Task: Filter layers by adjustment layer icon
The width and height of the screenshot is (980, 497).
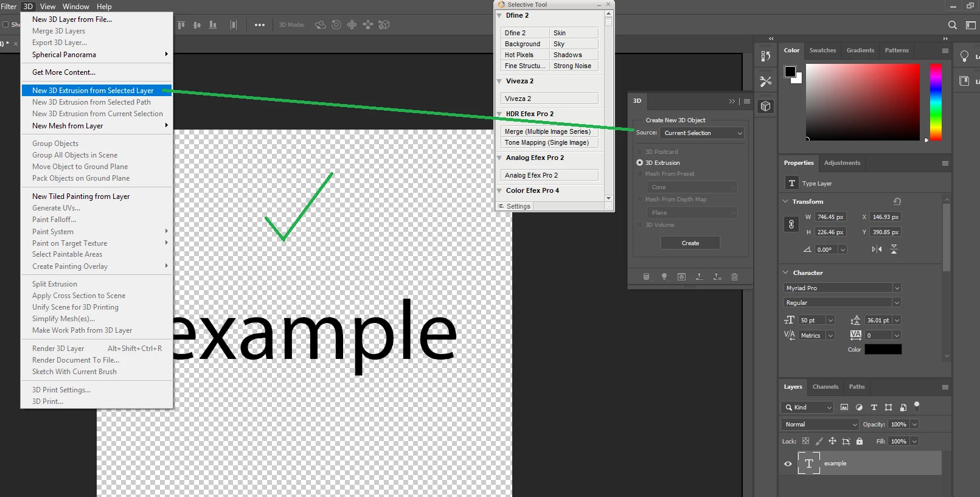Action: click(x=859, y=408)
